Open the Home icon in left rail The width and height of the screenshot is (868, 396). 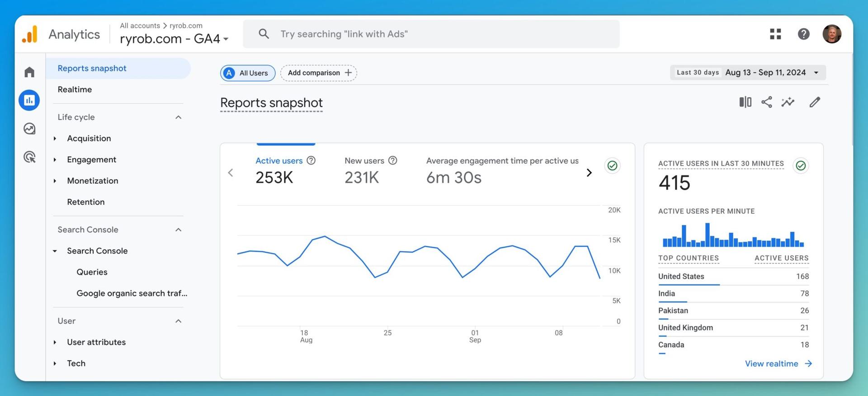pyautogui.click(x=29, y=72)
